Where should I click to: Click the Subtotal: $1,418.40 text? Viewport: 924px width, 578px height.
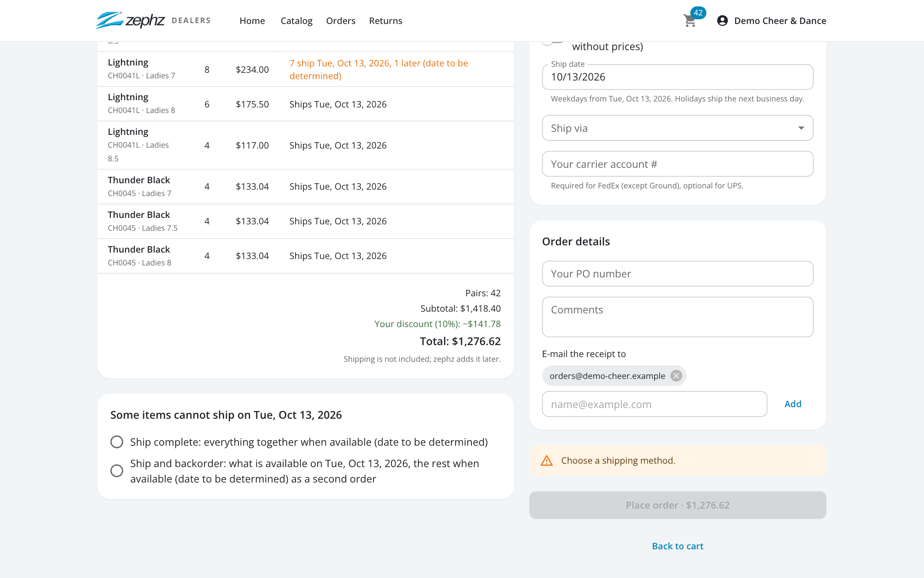(x=461, y=309)
